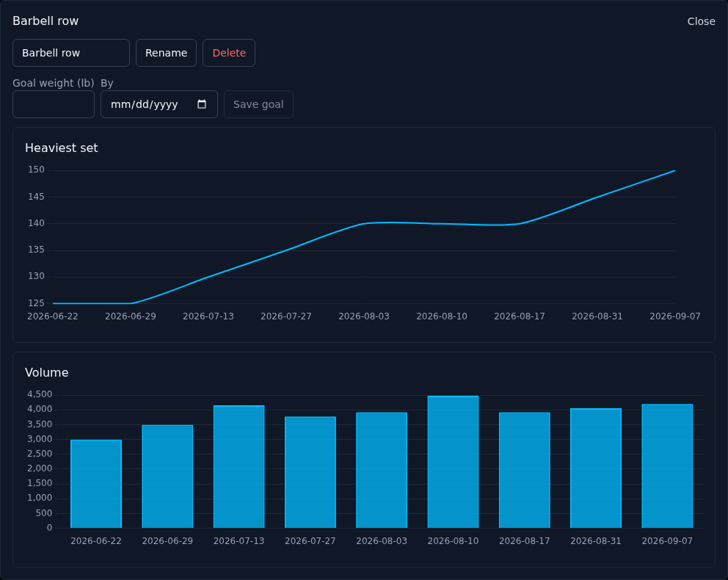Viewport: 728px width, 580px height.
Task: Click the Save goal button
Action: pos(258,104)
